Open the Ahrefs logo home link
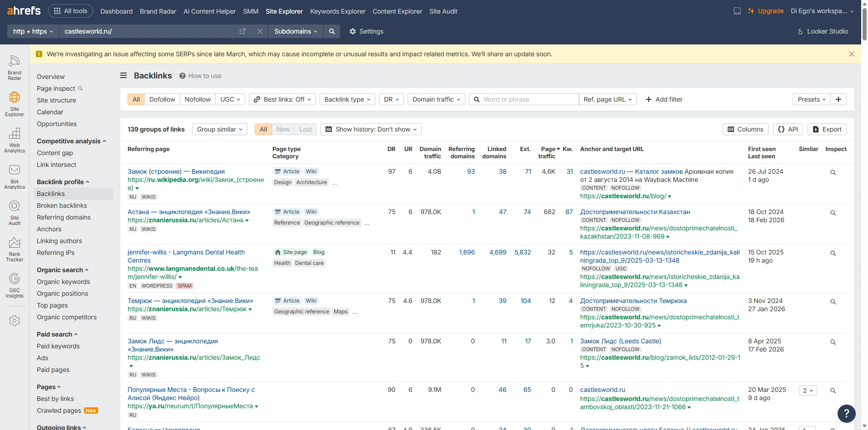868x430 pixels. 24,11
